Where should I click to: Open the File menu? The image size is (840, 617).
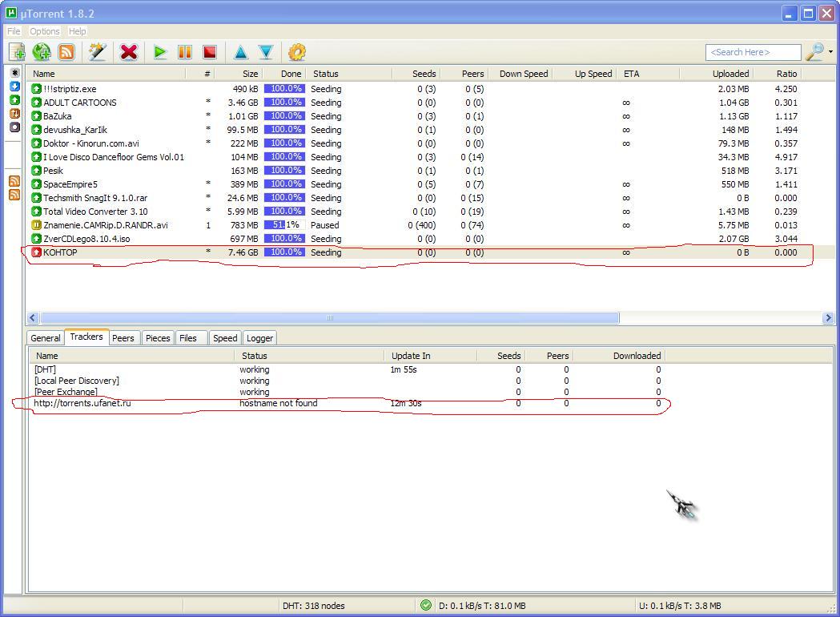14,31
